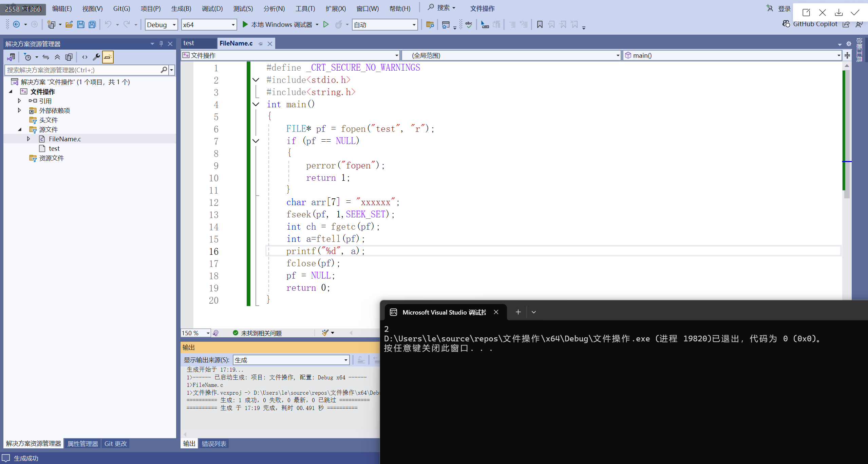Click the new project icon in toolbar
This screenshot has width=868, height=464.
[x=51, y=24]
